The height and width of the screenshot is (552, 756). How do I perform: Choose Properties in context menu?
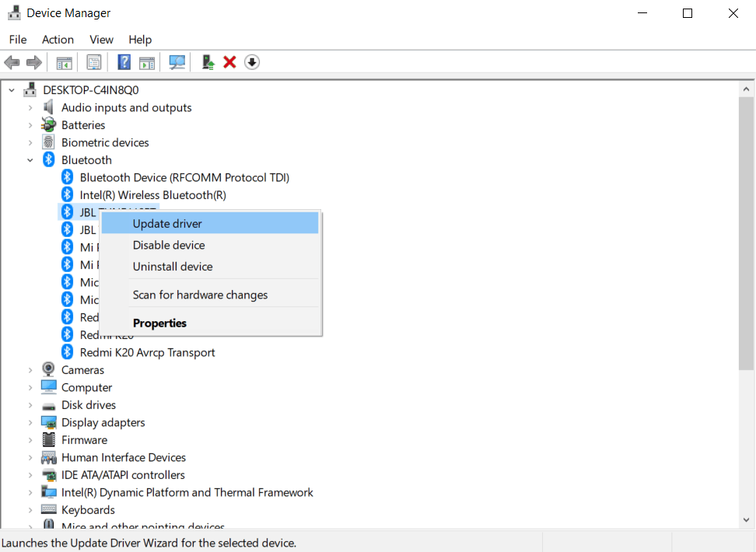(x=210, y=323)
